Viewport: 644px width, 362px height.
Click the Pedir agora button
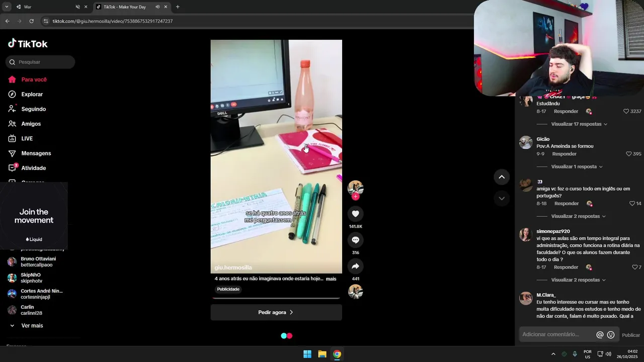[x=276, y=312]
